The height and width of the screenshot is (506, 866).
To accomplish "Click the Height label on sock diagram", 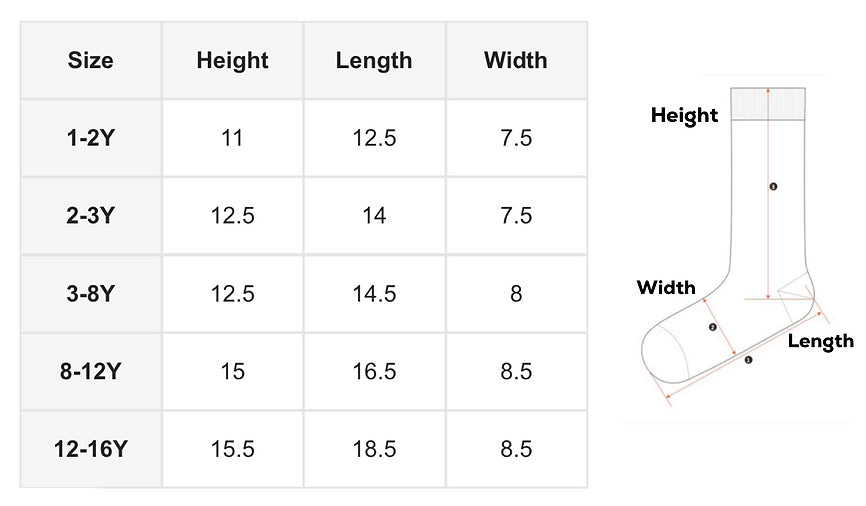I will 684,115.
